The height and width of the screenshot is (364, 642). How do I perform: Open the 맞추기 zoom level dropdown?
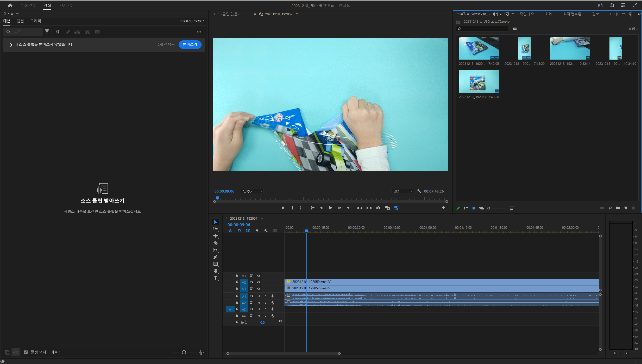(253, 191)
